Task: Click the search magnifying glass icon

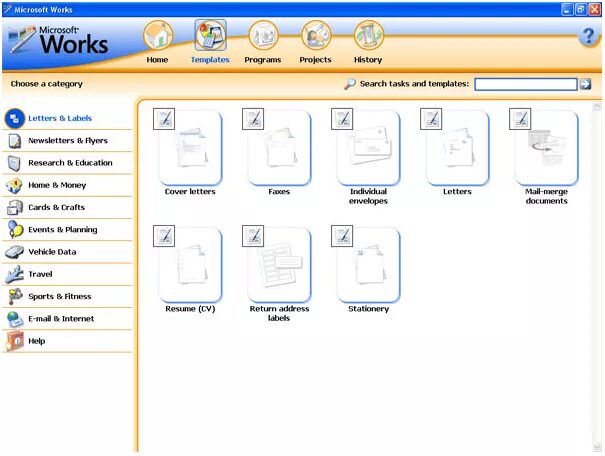Action: click(350, 84)
